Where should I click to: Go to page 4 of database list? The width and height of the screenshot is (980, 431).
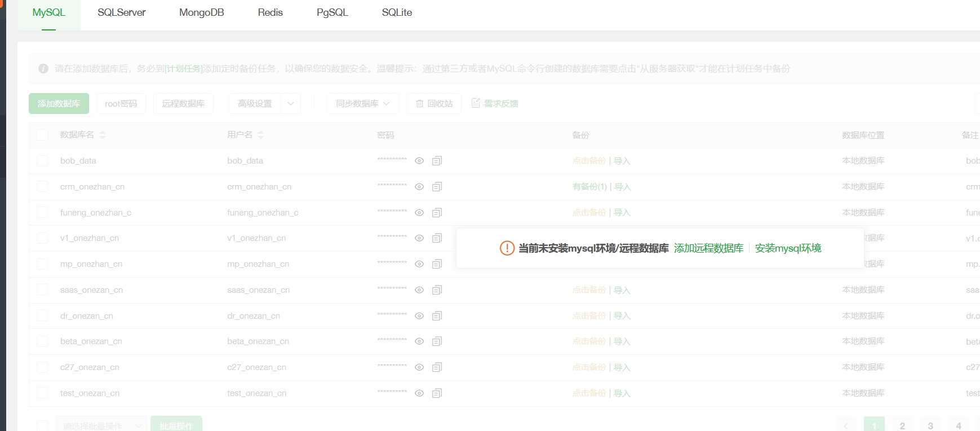click(x=959, y=424)
